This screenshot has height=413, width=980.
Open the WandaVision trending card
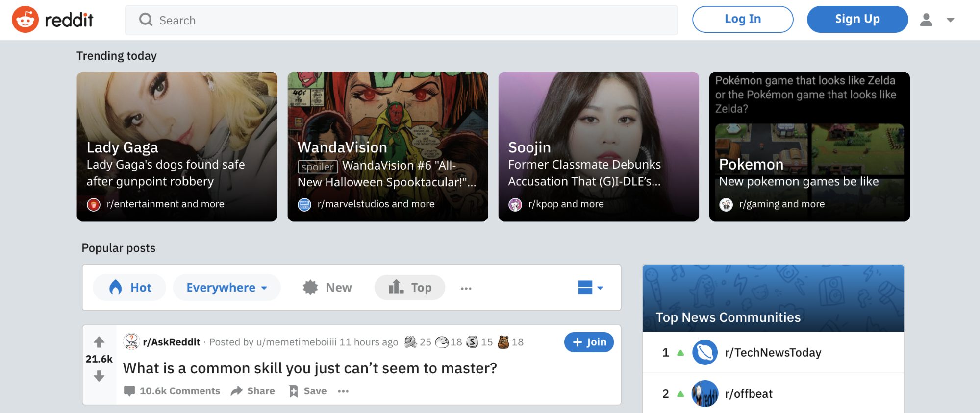(x=388, y=146)
